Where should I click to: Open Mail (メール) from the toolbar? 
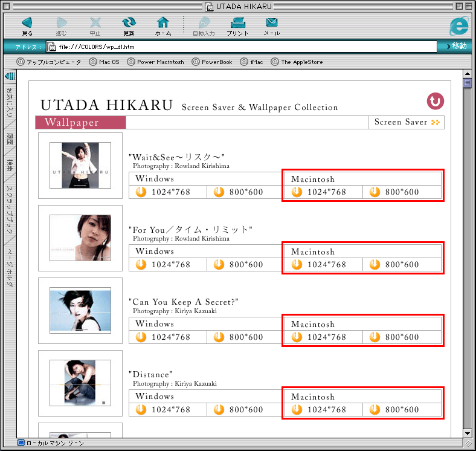(272, 26)
